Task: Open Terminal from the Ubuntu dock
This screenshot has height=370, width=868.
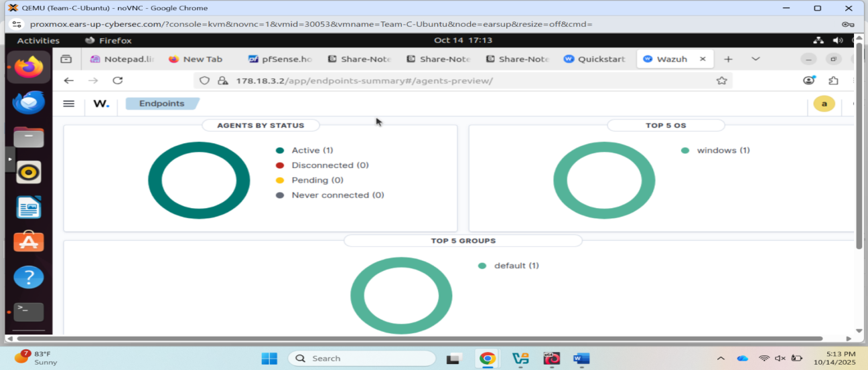Action: click(29, 312)
